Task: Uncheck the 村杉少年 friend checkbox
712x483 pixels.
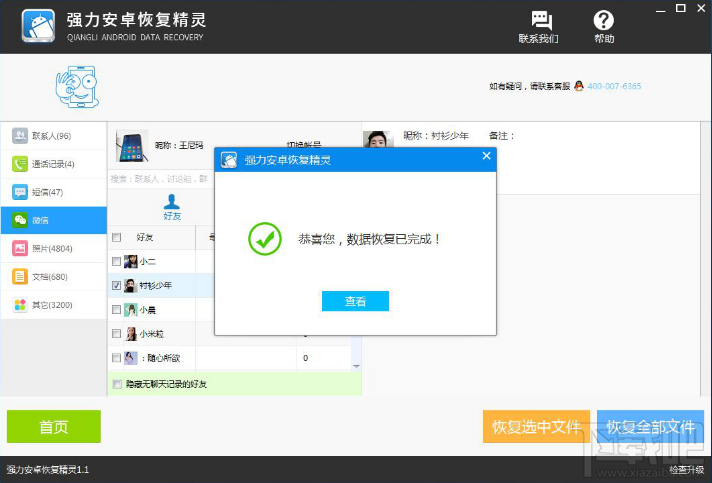Action: [117, 286]
